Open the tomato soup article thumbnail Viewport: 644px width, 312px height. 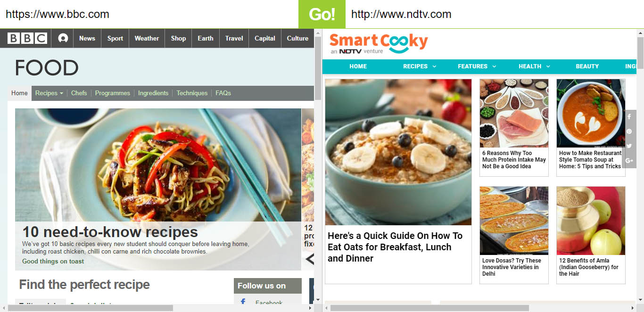point(591,113)
